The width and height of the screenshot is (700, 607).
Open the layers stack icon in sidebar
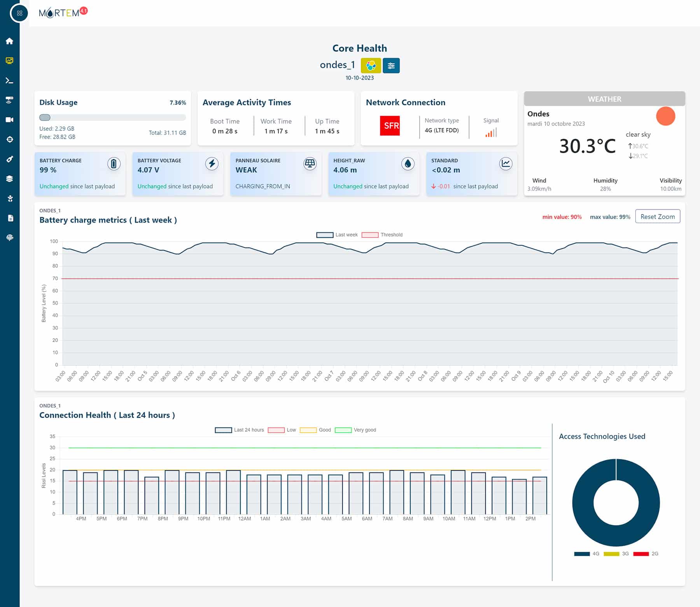[x=10, y=179]
